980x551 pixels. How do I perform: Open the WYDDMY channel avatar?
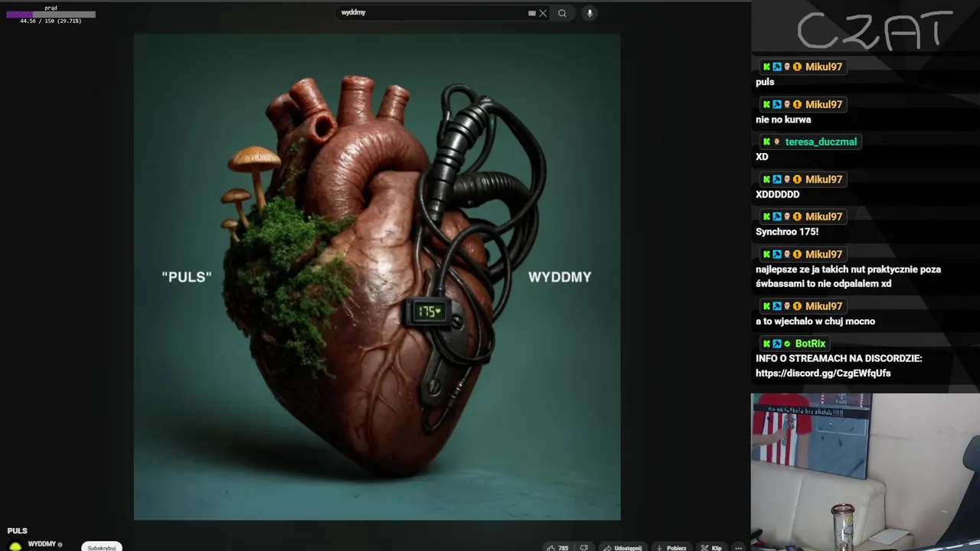pyautogui.click(x=15, y=546)
